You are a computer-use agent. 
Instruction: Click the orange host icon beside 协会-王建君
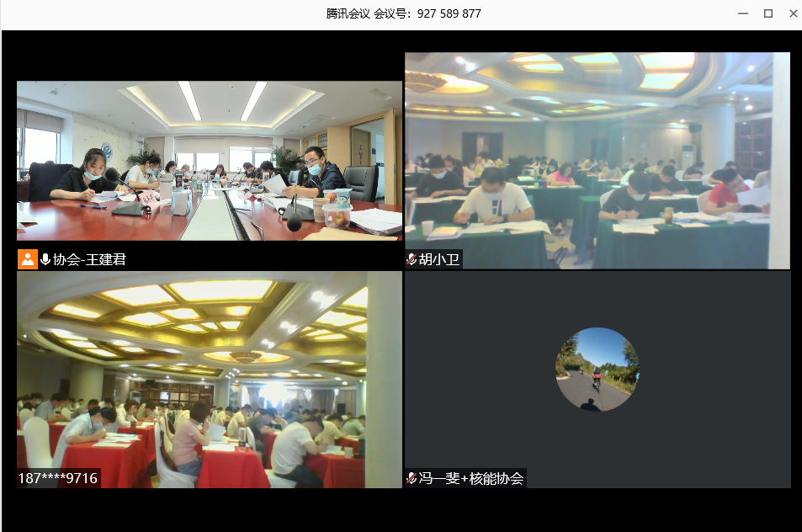tap(28, 259)
